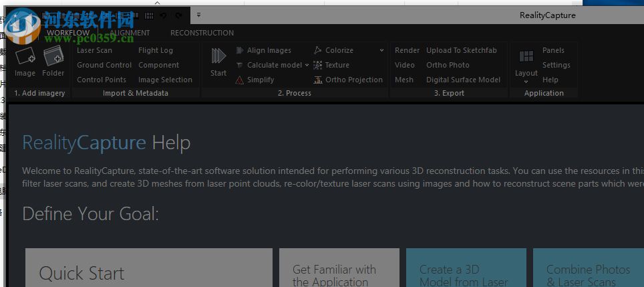Screen dimensions: 644x287
Task: Switch to the ALIGNMENT ribbon tab
Action: pyautogui.click(x=130, y=33)
